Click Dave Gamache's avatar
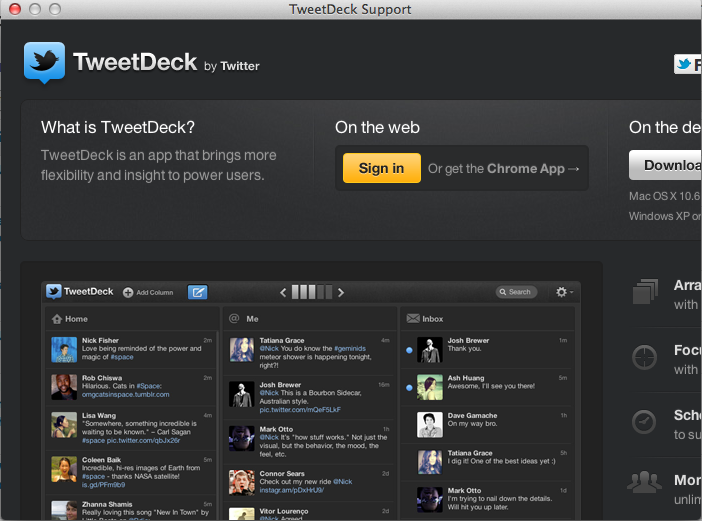Image resolution: width=702 pixels, height=521 pixels. [430, 425]
